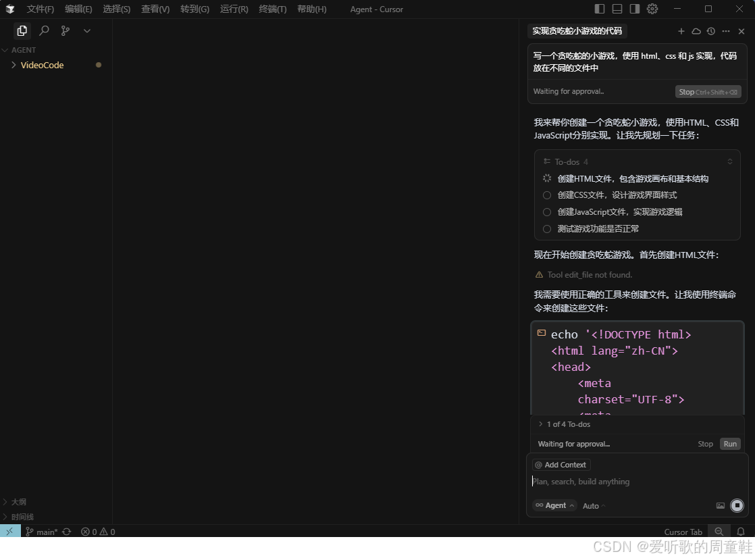
Task: Focus the Plan, search, build anything input
Action: click(637, 482)
